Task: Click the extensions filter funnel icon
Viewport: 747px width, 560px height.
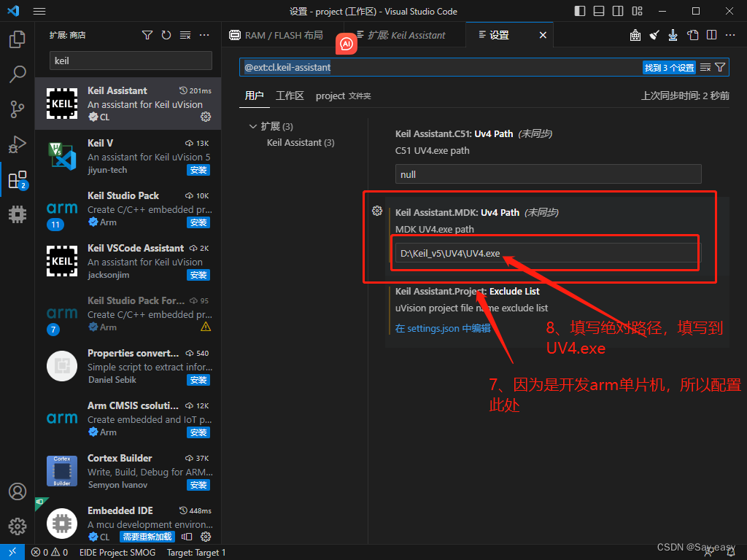Action: tap(147, 35)
